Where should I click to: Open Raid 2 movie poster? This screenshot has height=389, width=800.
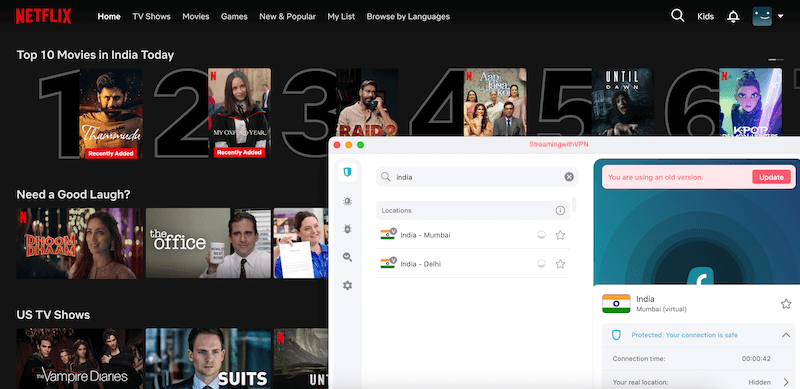pyautogui.click(x=367, y=102)
